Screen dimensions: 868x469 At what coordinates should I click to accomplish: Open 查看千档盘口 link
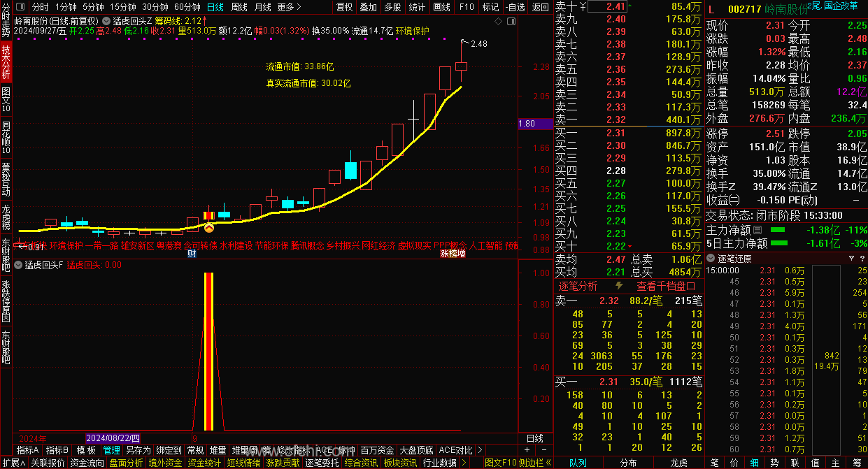(666, 286)
